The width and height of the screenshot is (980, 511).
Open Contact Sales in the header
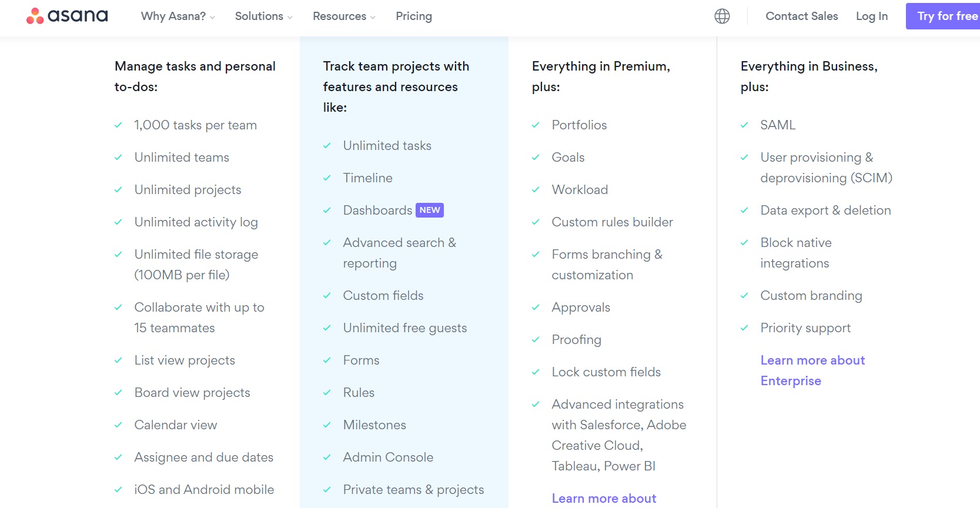click(x=801, y=16)
